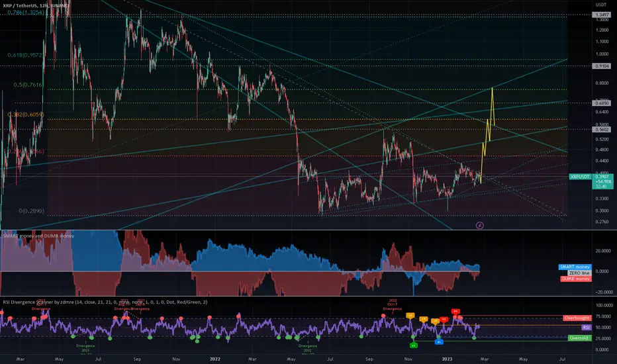The image size is (617, 364).
Task: Click the 1.2000 price axis value
Action: tap(602, 30)
